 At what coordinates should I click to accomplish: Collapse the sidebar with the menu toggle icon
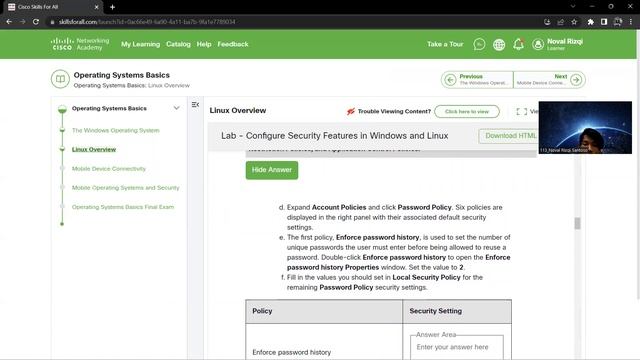[196, 105]
